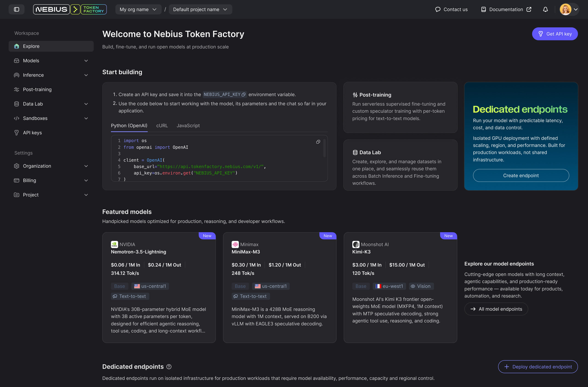Click the Post-training sliders icon in sidebar
The image size is (588, 387).
[x=17, y=89]
